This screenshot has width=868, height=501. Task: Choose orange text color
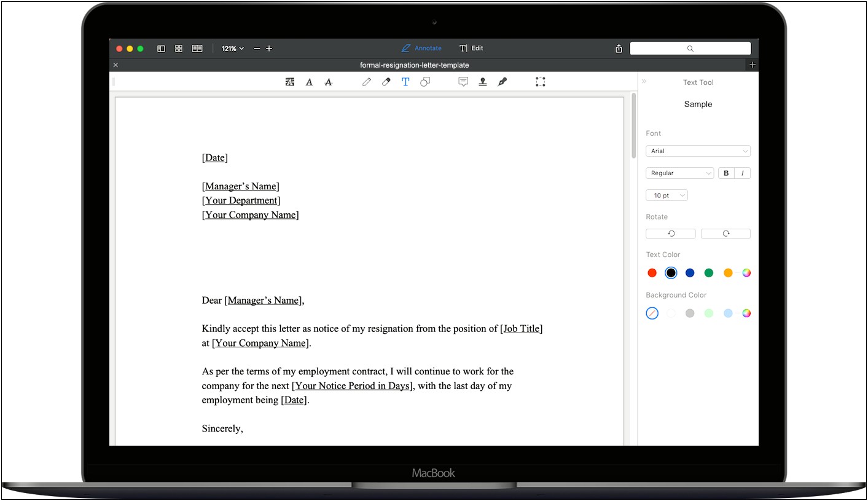tap(728, 273)
